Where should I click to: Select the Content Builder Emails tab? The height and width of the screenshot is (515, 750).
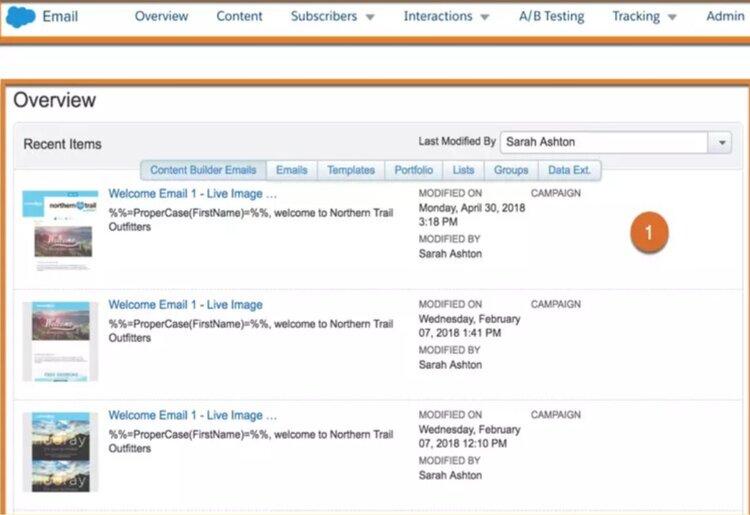pyautogui.click(x=203, y=170)
